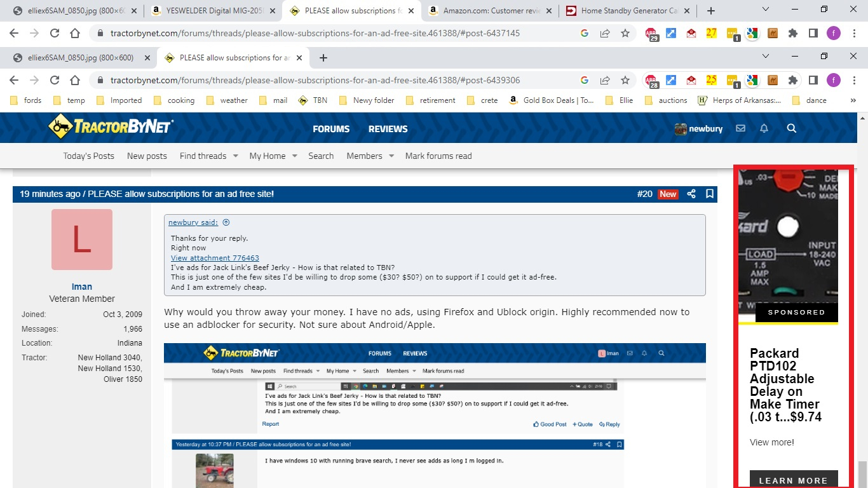Open the Google Maps pin extension in lower toolbar

click(752, 80)
